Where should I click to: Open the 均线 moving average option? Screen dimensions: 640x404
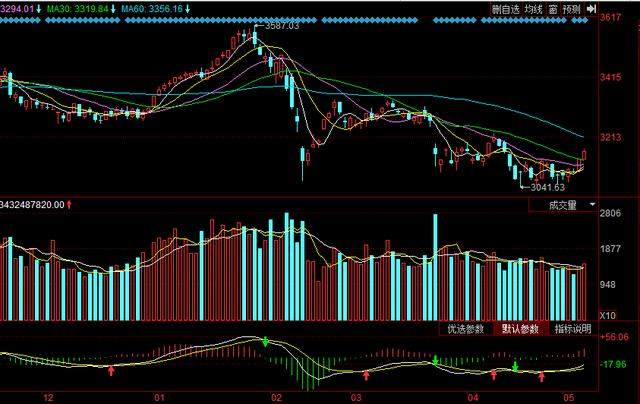[x=533, y=9]
